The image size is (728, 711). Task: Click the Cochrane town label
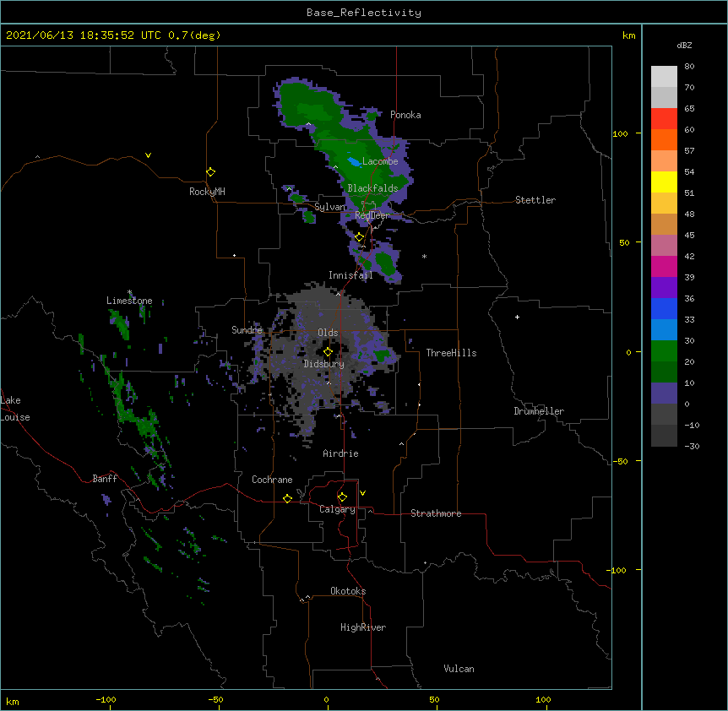(272, 480)
